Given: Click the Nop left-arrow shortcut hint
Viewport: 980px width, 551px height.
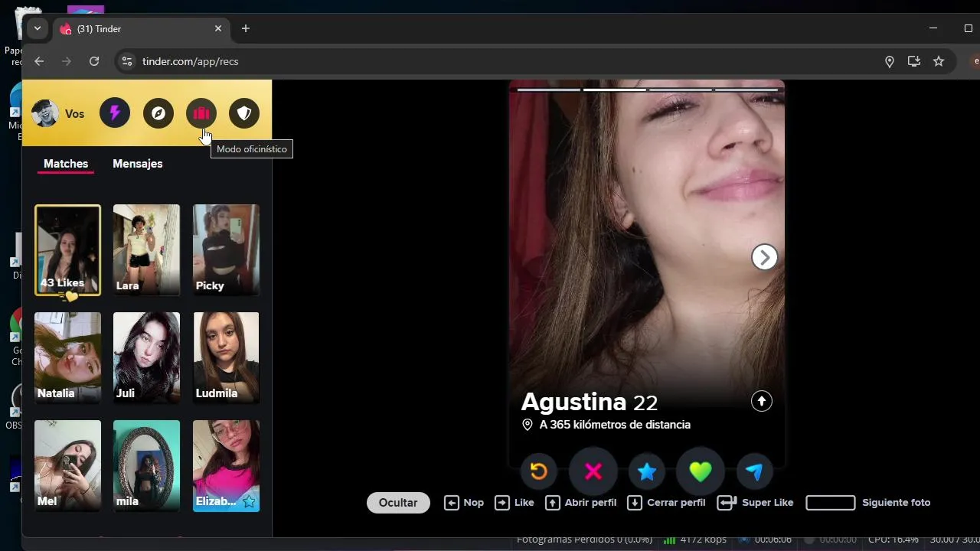Looking at the screenshot, I should pyautogui.click(x=464, y=503).
